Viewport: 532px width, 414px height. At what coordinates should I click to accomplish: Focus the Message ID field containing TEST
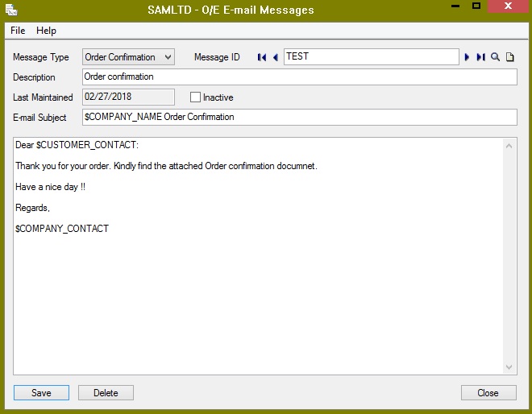click(372, 56)
